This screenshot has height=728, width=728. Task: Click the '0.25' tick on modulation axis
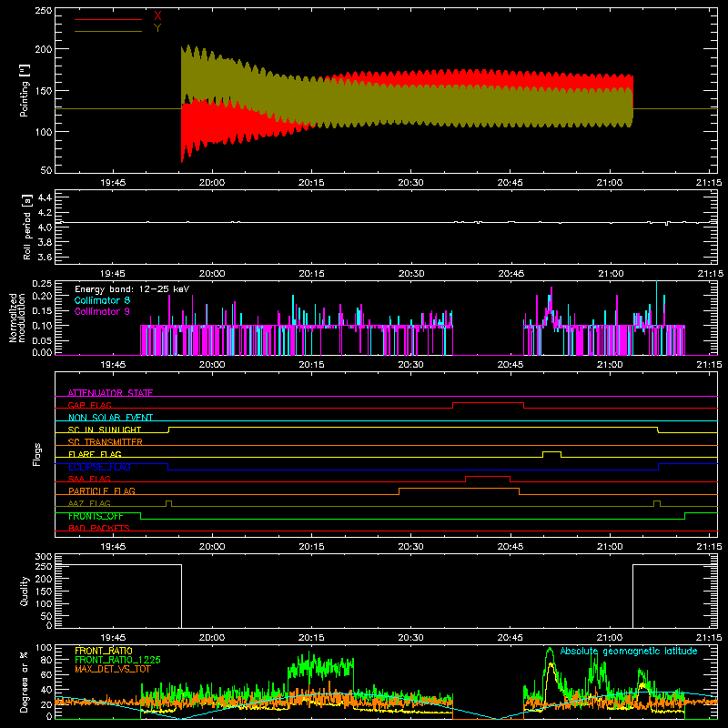(x=42, y=284)
